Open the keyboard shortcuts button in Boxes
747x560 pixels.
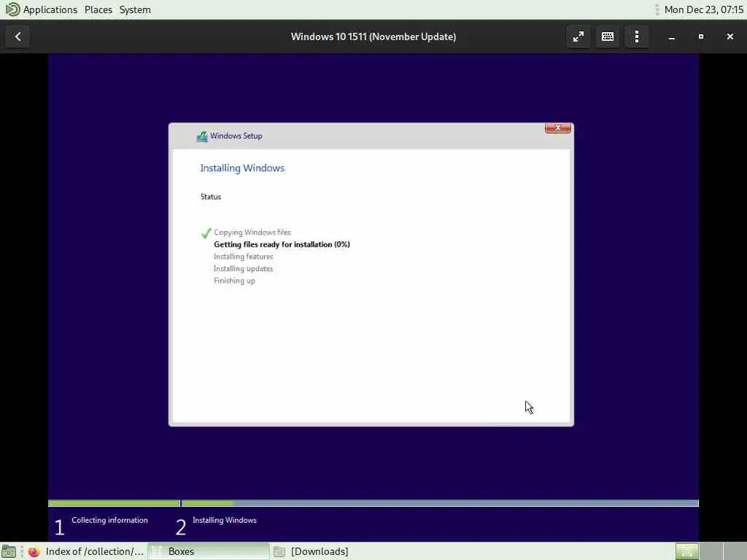coord(608,36)
